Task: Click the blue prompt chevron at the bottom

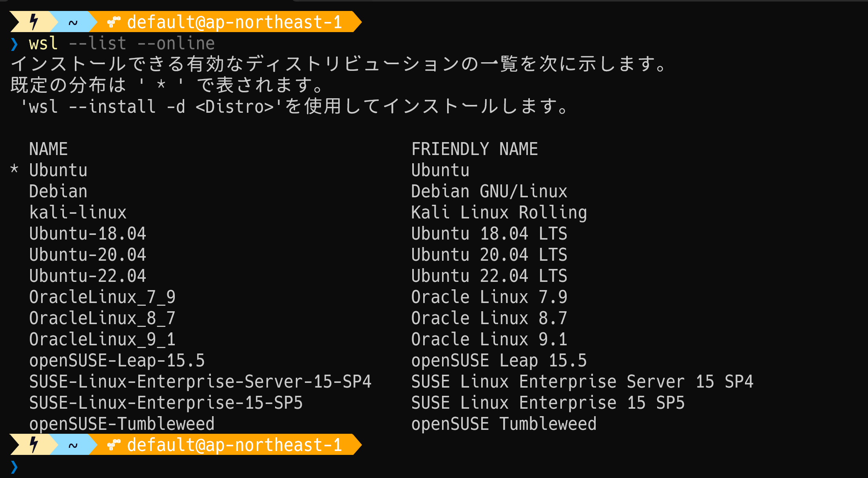Action: 14,467
